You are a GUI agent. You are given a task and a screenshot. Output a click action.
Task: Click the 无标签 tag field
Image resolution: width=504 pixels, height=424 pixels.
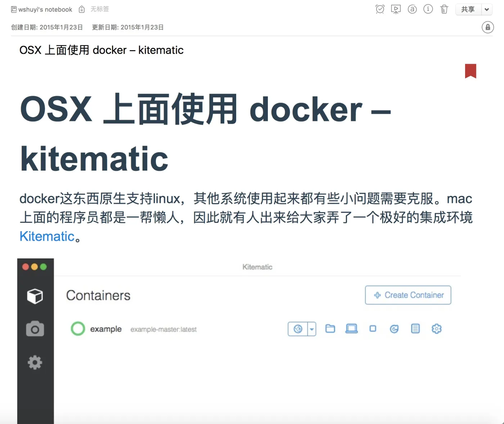point(99,9)
